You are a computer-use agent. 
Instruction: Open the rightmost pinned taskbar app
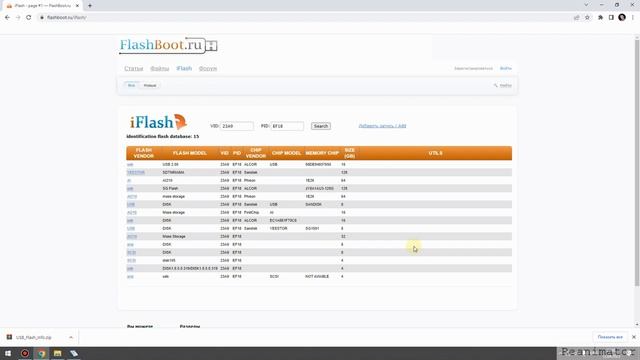point(74,353)
